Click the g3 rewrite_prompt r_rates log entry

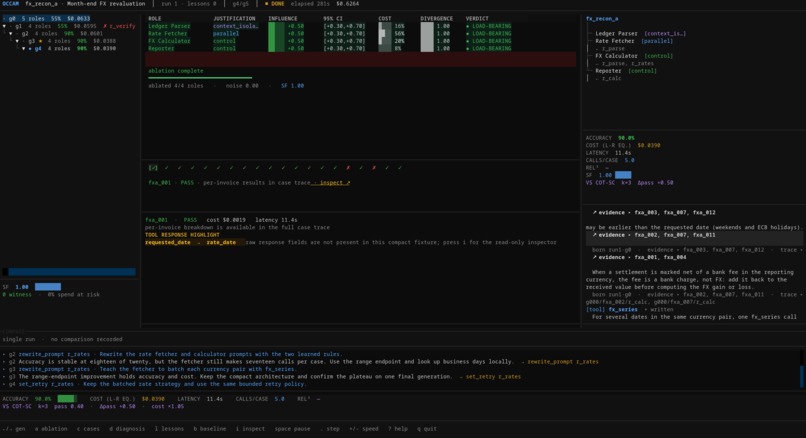click(149, 369)
